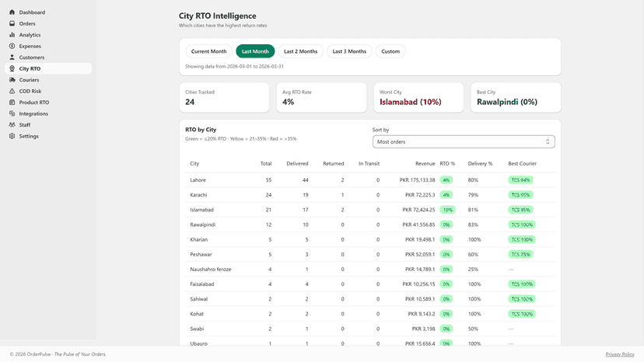Open the Settings gear icon
This screenshot has height=362, width=644.
coord(12,136)
